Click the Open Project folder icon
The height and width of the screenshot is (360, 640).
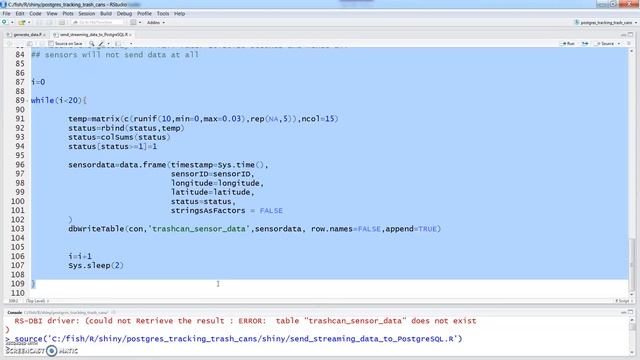pyautogui.click(x=22, y=22)
